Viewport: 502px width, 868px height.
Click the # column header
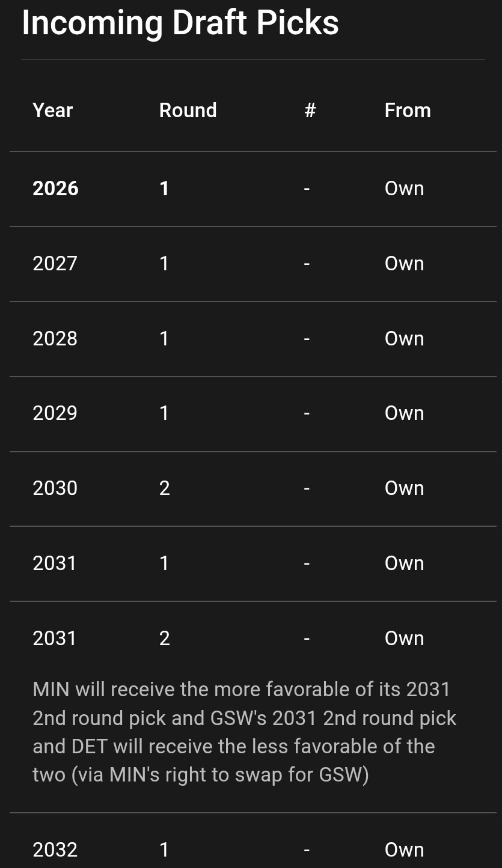pyautogui.click(x=310, y=111)
